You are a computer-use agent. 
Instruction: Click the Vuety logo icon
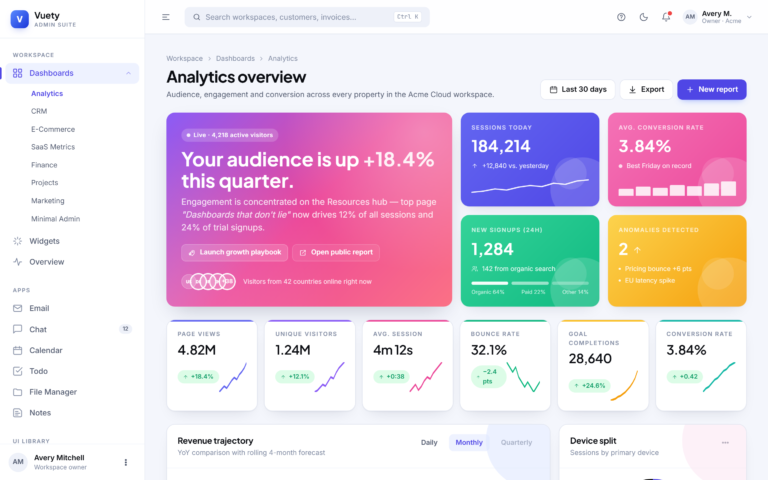[20, 19]
